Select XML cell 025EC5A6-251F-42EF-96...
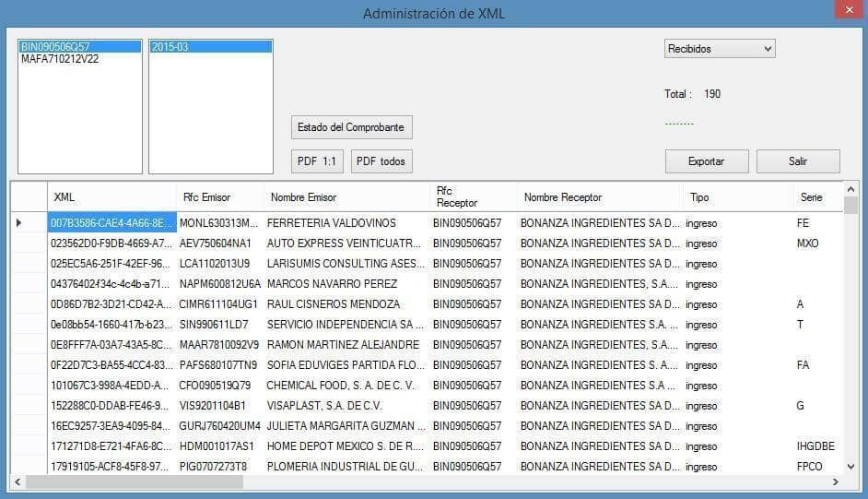This screenshot has width=868, height=499. pyautogui.click(x=111, y=264)
